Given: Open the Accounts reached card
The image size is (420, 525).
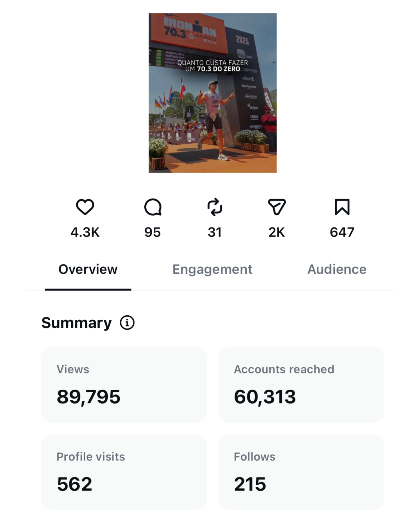Looking at the screenshot, I should click(301, 385).
